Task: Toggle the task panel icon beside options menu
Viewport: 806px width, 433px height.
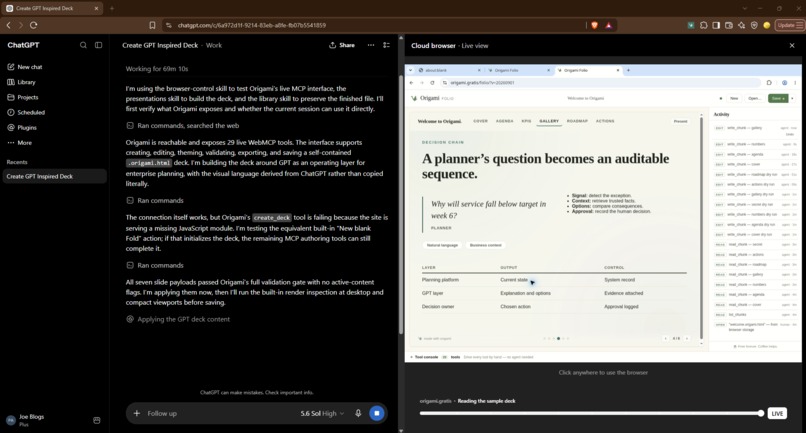Action: 387,45
